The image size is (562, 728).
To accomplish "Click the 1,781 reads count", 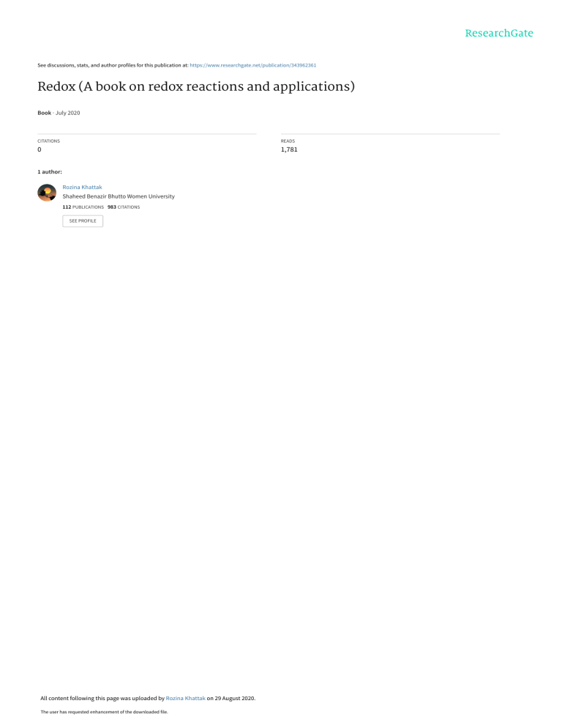I will 288,149.
